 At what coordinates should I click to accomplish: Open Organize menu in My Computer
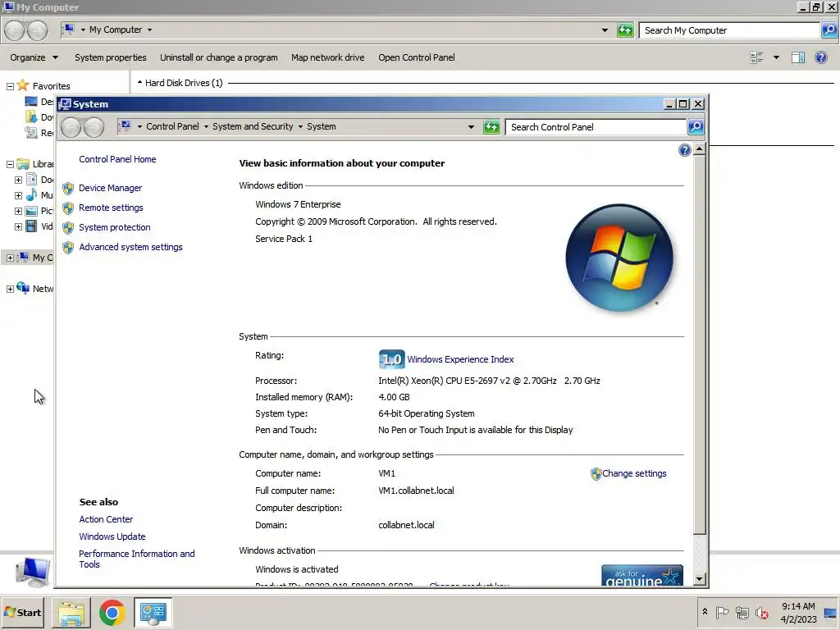pyautogui.click(x=34, y=57)
